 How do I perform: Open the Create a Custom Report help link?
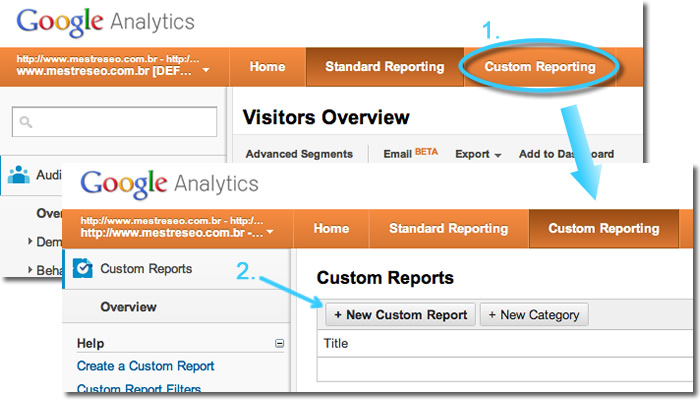[x=145, y=366]
